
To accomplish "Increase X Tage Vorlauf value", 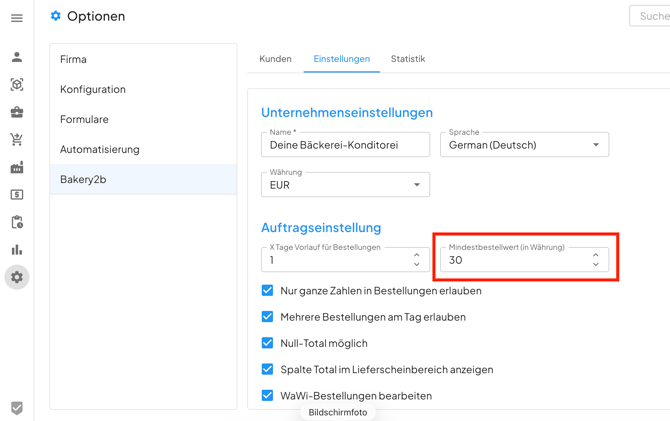I will pos(417,255).
